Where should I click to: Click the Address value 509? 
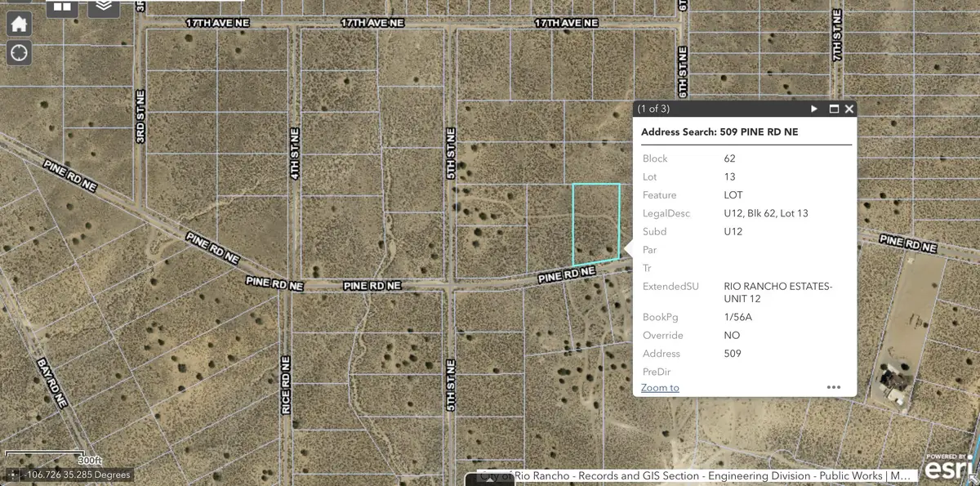point(733,354)
